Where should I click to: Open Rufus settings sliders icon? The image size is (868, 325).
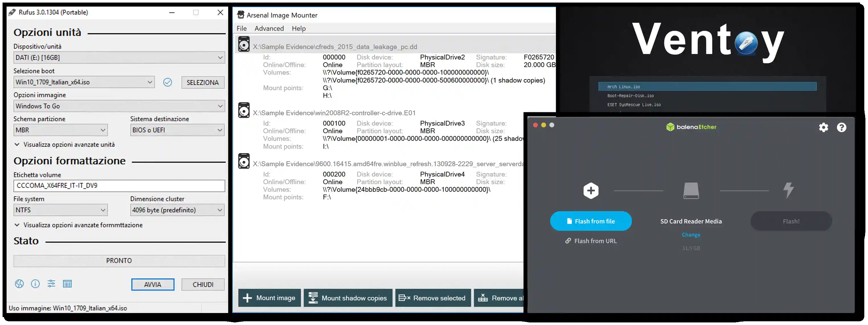pyautogui.click(x=51, y=284)
